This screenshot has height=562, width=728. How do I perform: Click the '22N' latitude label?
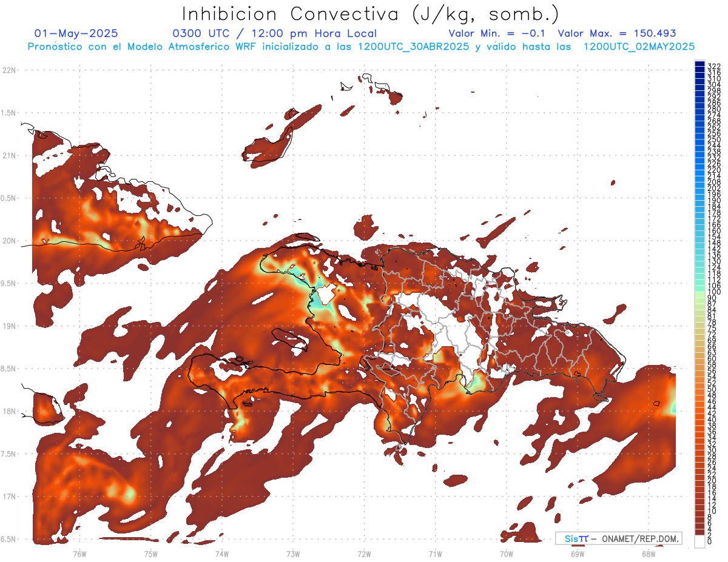10,70
